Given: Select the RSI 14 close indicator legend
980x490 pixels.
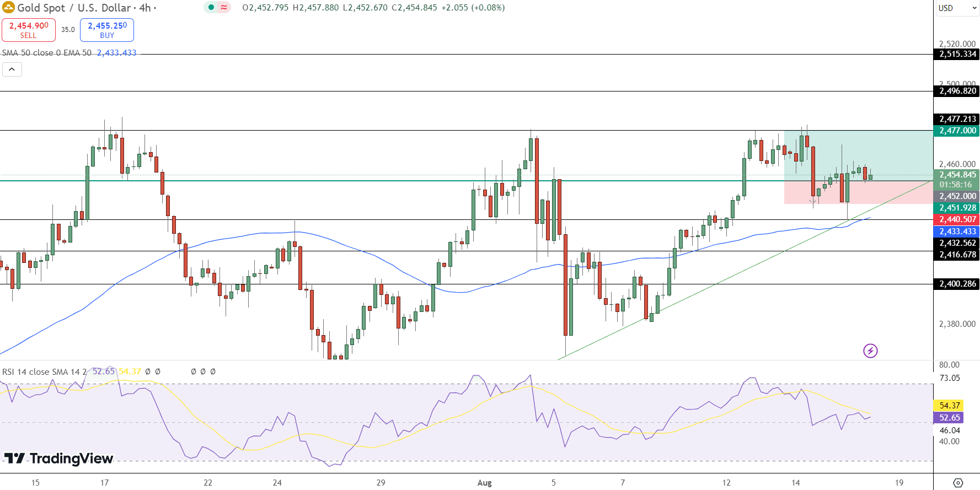Looking at the screenshot, I should [44, 371].
